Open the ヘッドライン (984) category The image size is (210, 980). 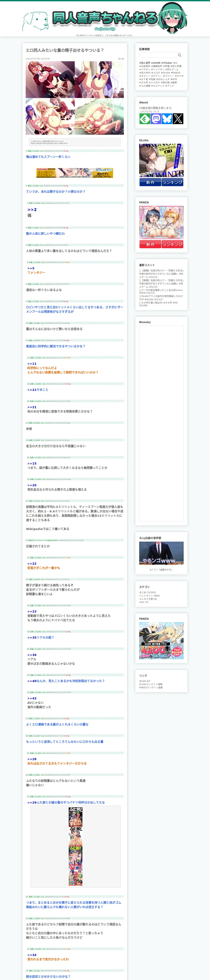[149, 596]
